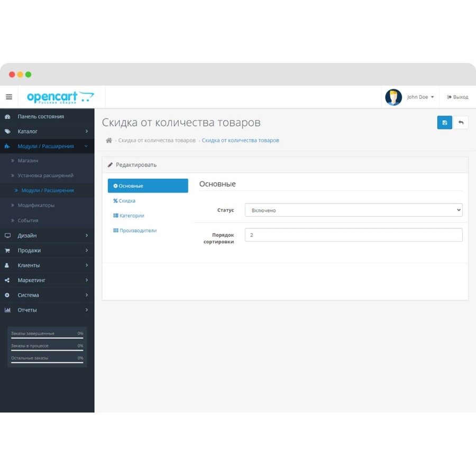The height and width of the screenshot is (476, 476).
Task: Click the list icon on Категории tab
Action: click(x=116, y=216)
